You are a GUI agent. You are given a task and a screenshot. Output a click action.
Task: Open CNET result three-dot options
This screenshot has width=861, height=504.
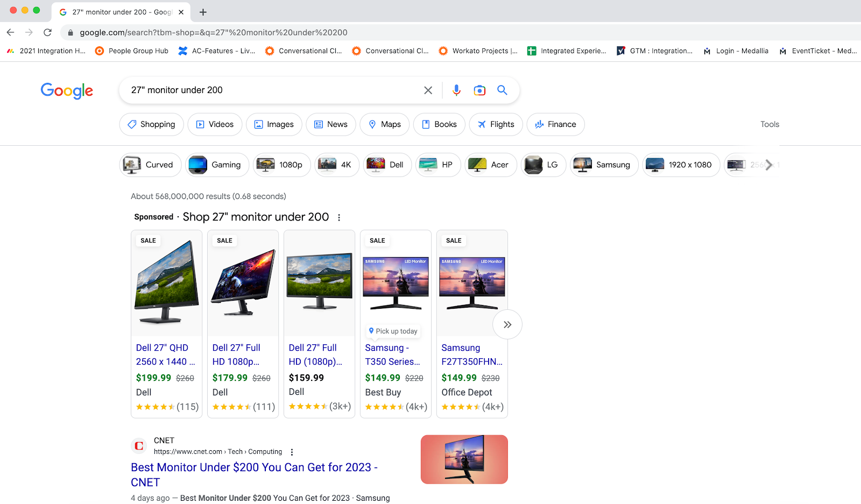292,452
